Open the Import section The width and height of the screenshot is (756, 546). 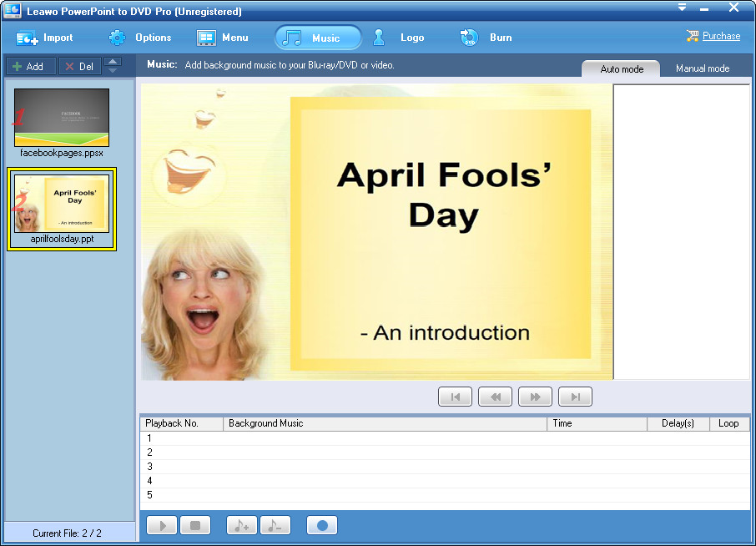click(x=45, y=38)
